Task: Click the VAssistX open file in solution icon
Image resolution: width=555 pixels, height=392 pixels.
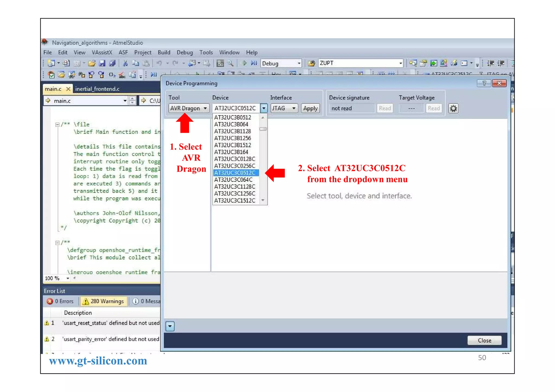Action: click(62, 75)
